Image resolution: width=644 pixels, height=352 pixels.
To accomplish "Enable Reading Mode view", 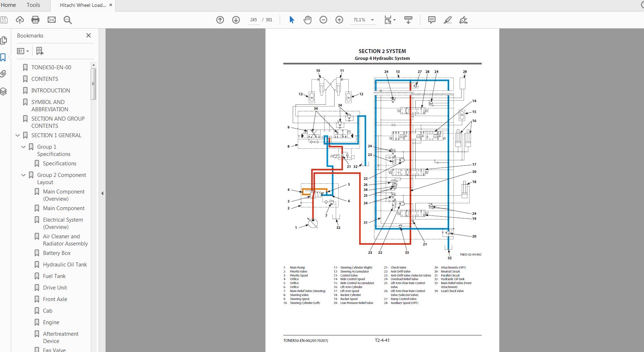I will (408, 20).
